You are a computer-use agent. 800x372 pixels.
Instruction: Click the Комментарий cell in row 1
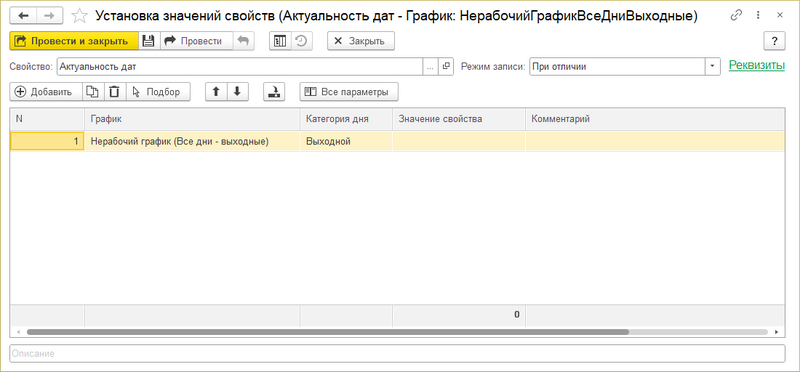[x=655, y=141]
